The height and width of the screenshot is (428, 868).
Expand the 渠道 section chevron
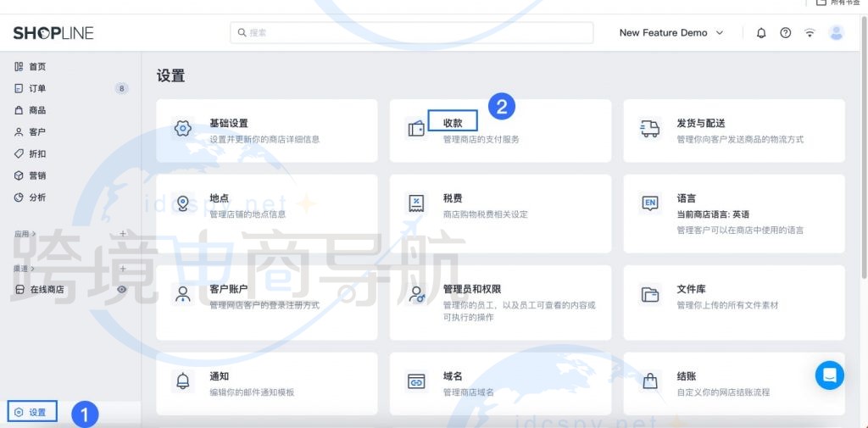coord(33,269)
